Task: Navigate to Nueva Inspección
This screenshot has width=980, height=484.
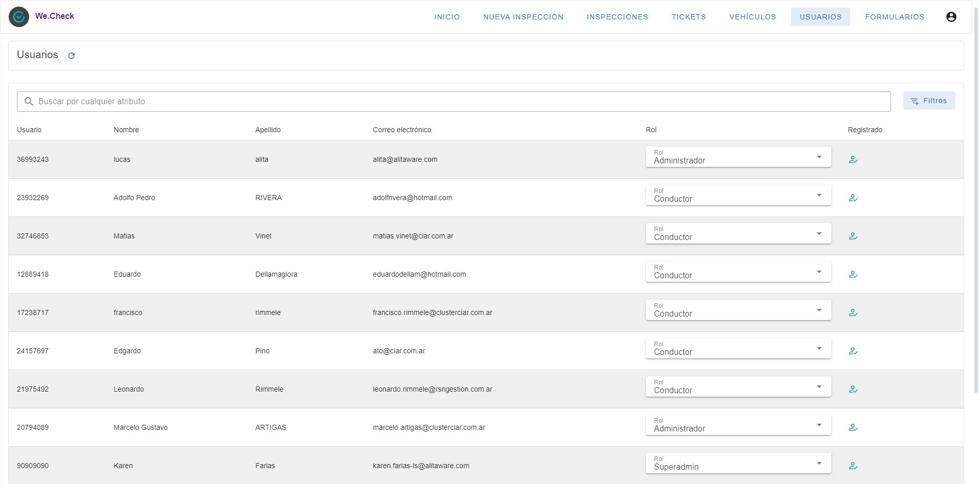Action: pyautogui.click(x=523, y=17)
